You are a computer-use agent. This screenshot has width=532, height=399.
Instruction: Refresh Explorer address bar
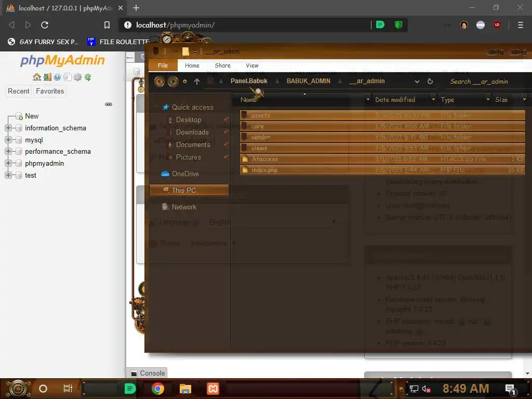430,82
